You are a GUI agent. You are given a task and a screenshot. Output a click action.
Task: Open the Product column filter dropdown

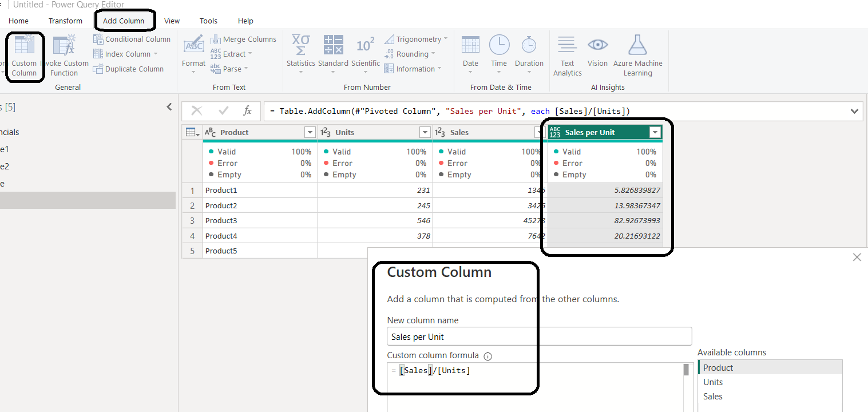(x=310, y=132)
